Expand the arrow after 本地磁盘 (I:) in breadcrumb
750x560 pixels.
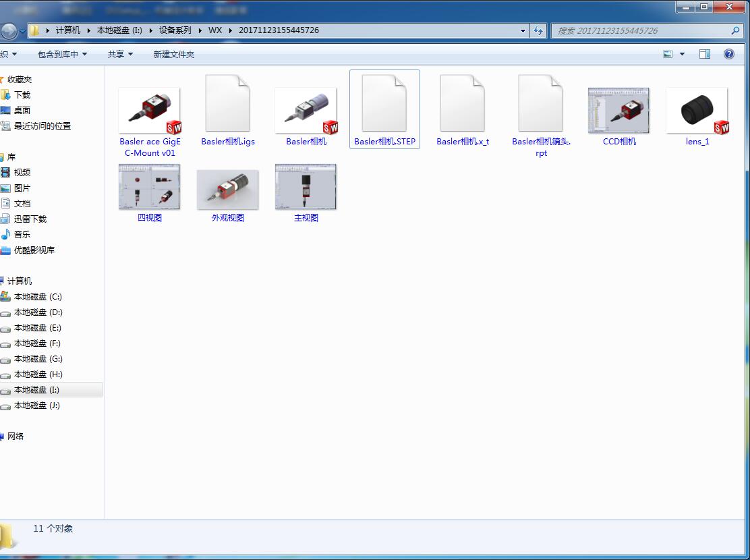pyautogui.click(x=150, y=30)
